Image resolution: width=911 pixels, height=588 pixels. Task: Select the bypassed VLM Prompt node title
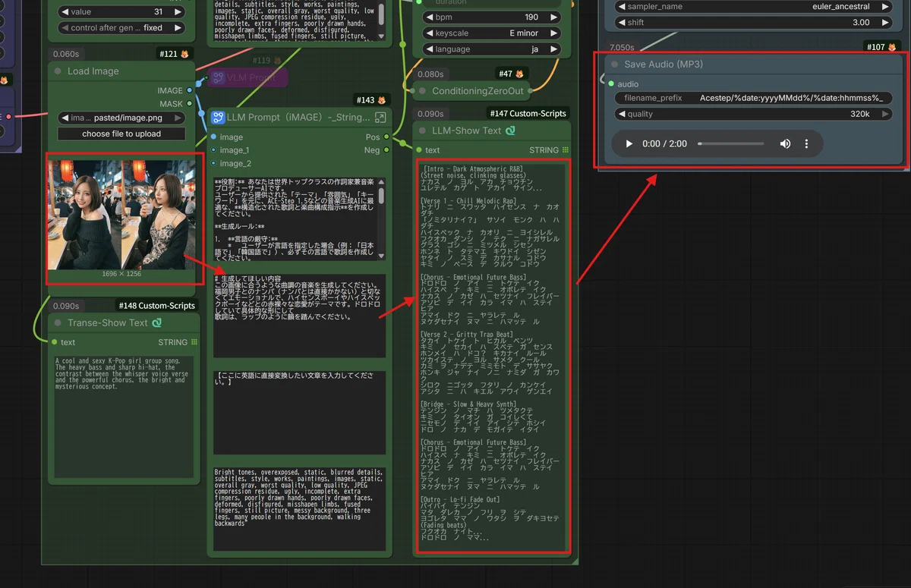tap(251, 77)
